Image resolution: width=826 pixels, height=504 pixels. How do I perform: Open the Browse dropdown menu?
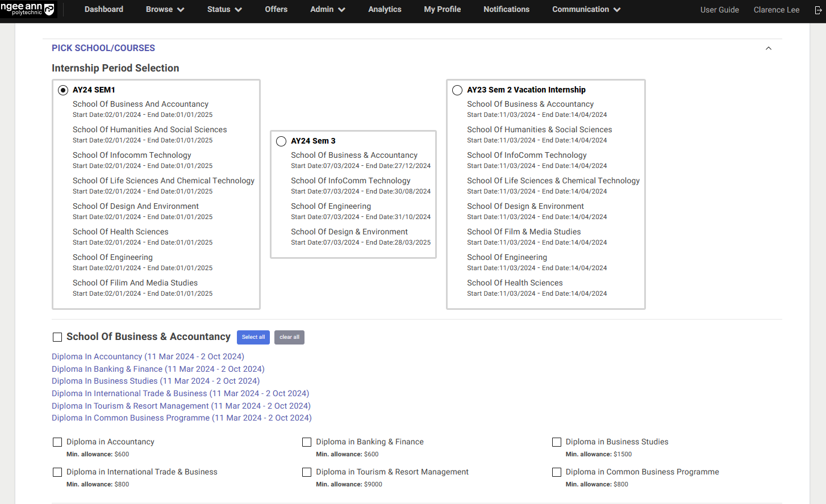165,9
